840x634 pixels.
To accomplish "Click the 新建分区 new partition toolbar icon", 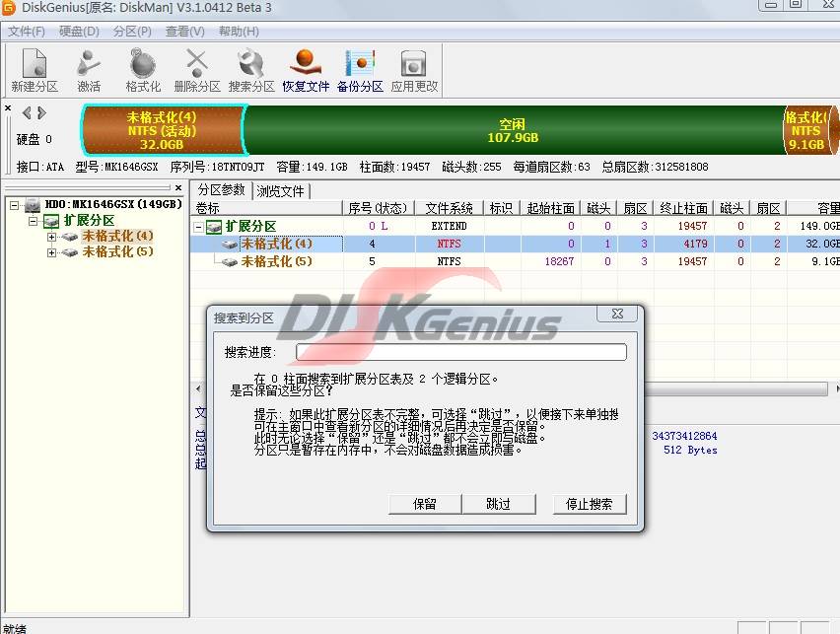I will [35, 70].
